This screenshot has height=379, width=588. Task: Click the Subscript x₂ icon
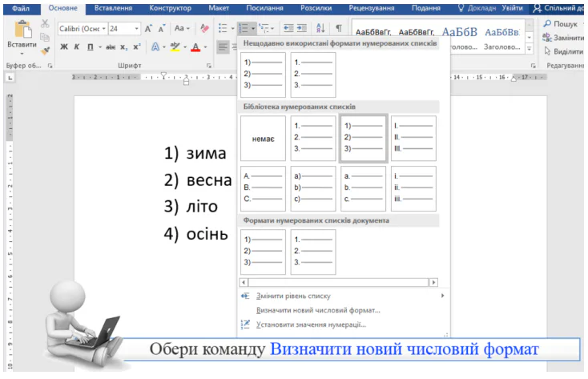(124, 47)
